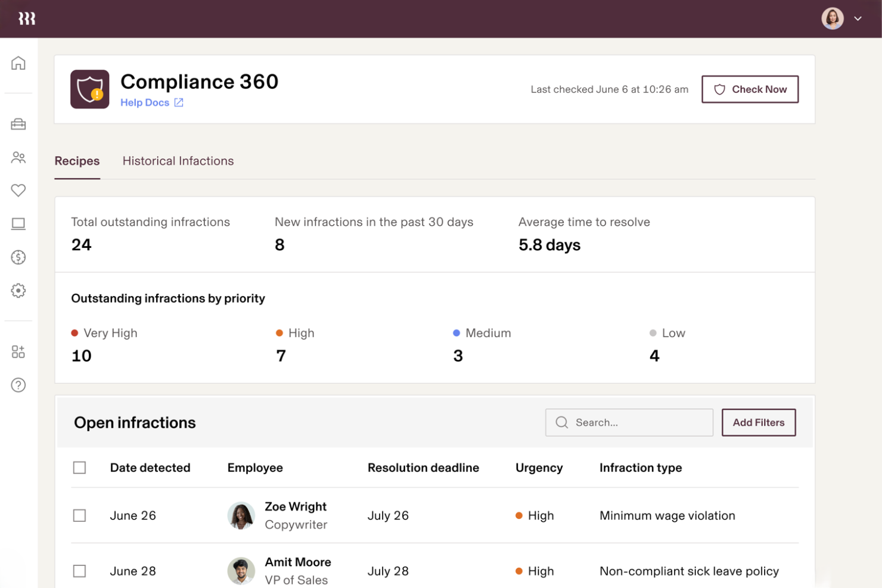Viewport: 882px width, 588px height.
Task: Click the Rippling logo in header
Action: pos(27,18)
